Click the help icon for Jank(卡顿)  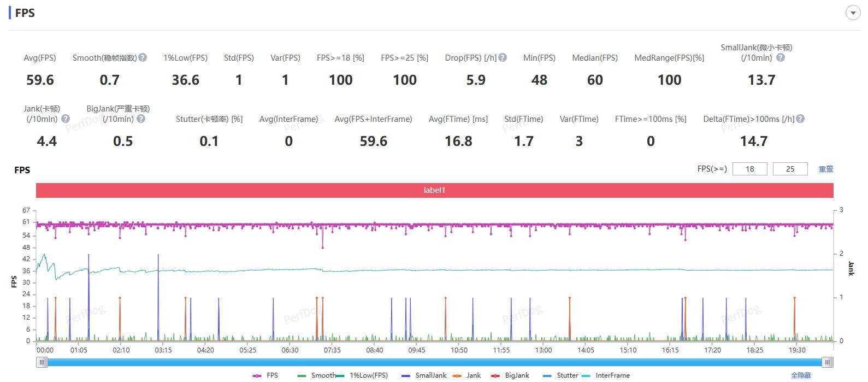(66, 119)
